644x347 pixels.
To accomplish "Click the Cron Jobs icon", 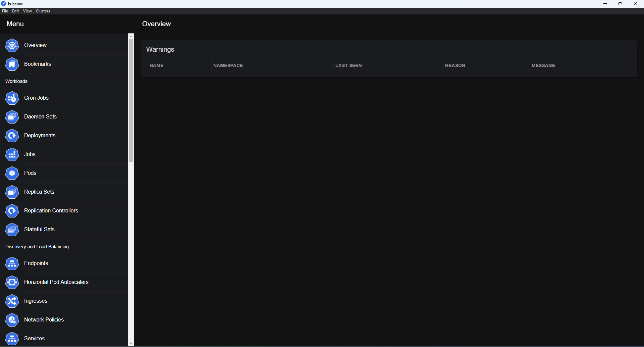I will tap(12, 98).
